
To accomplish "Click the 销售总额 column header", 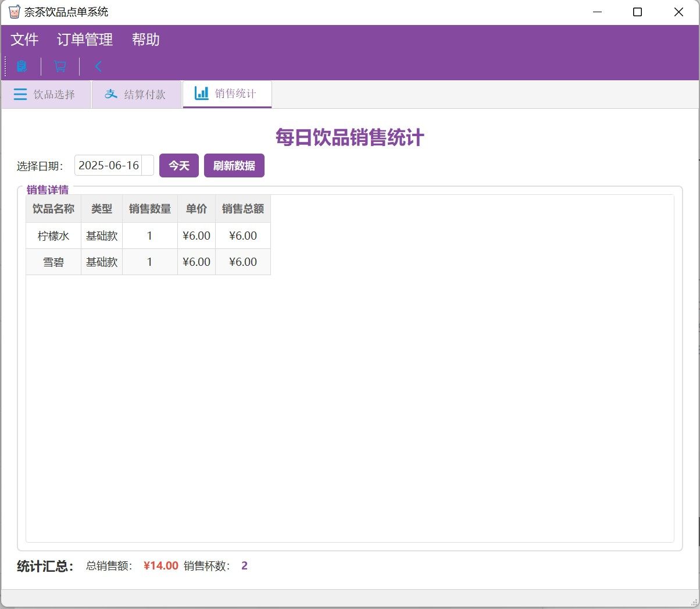I will [x=242, y=209].
